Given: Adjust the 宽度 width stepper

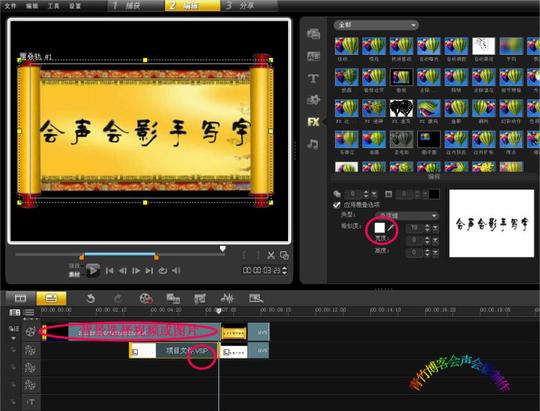Looking at the screenshot, I should pyautogui.click(x=427, y=240).
